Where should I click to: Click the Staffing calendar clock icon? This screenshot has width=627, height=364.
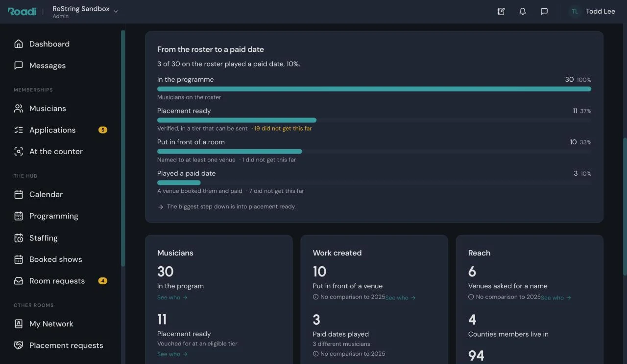click(19, 238)
